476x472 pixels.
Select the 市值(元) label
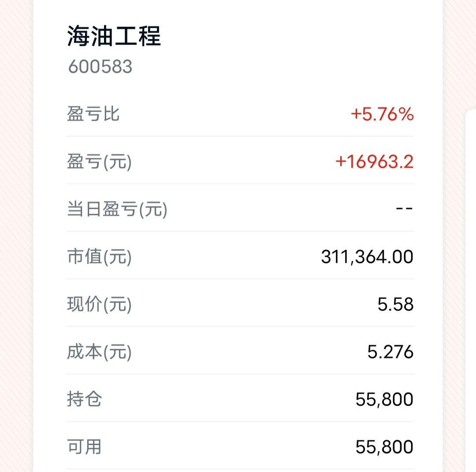pos(99,257)
